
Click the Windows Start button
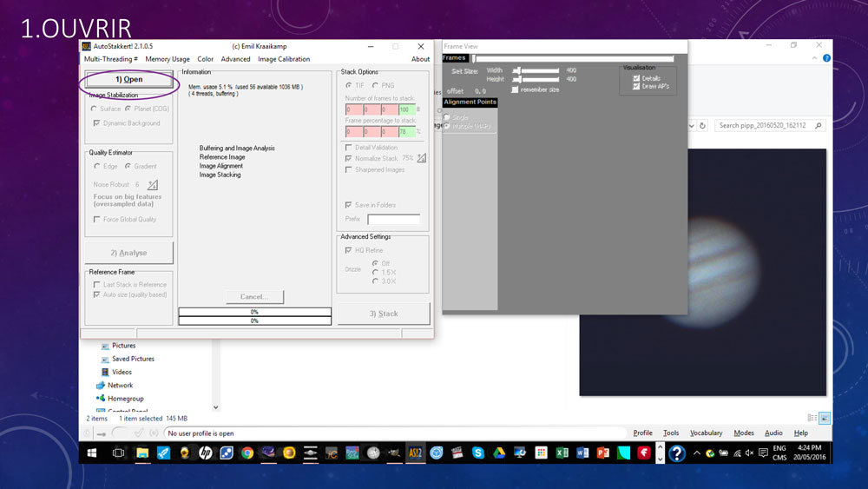(92, 453)
